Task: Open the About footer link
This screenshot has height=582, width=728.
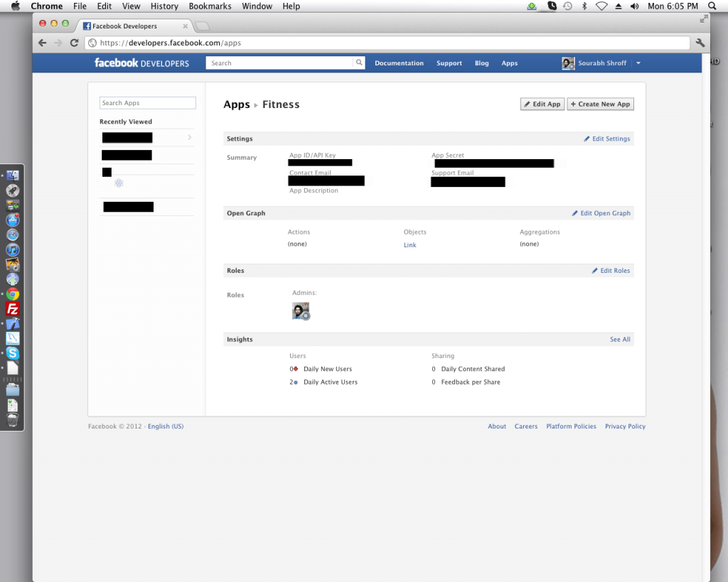Action: pos(497,426)
